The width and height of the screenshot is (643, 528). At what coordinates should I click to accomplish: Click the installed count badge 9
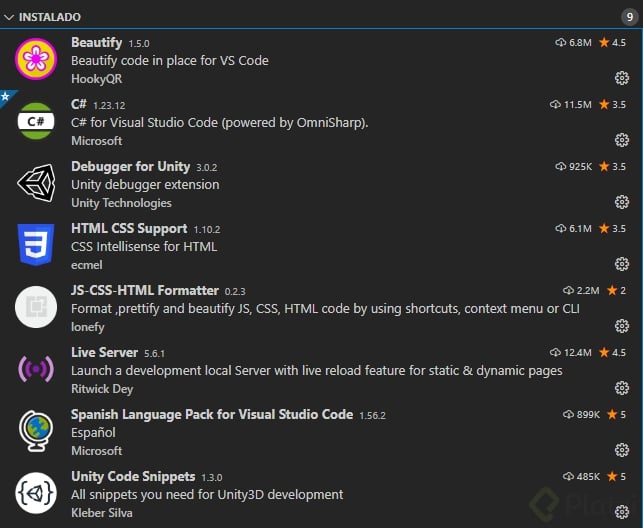click(629, 17)
